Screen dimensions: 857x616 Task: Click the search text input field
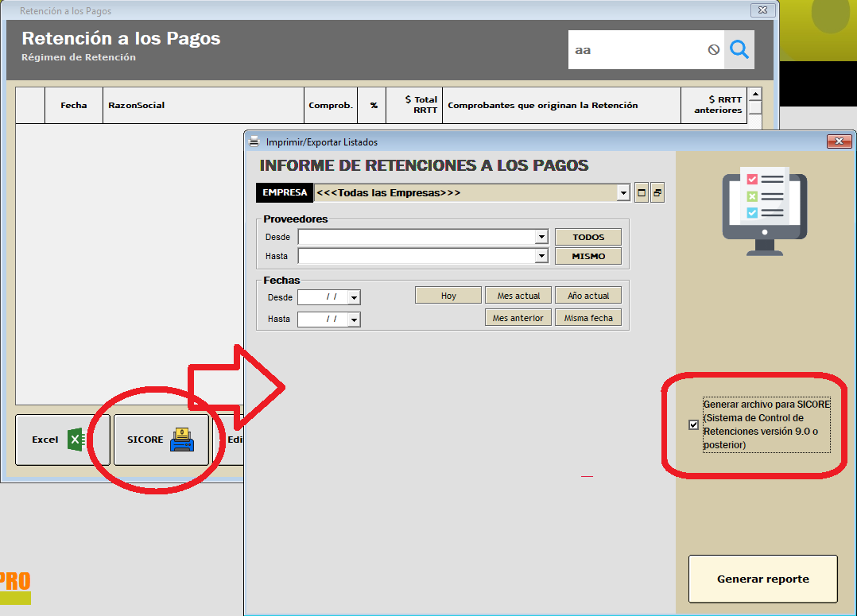pos(636,50)
